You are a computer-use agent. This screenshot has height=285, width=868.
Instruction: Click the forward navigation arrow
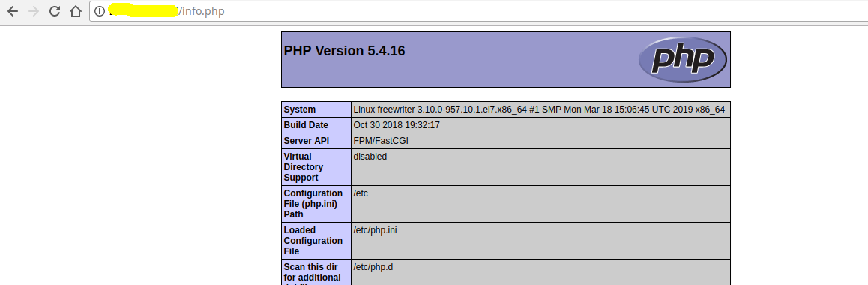tap(33, 11)
